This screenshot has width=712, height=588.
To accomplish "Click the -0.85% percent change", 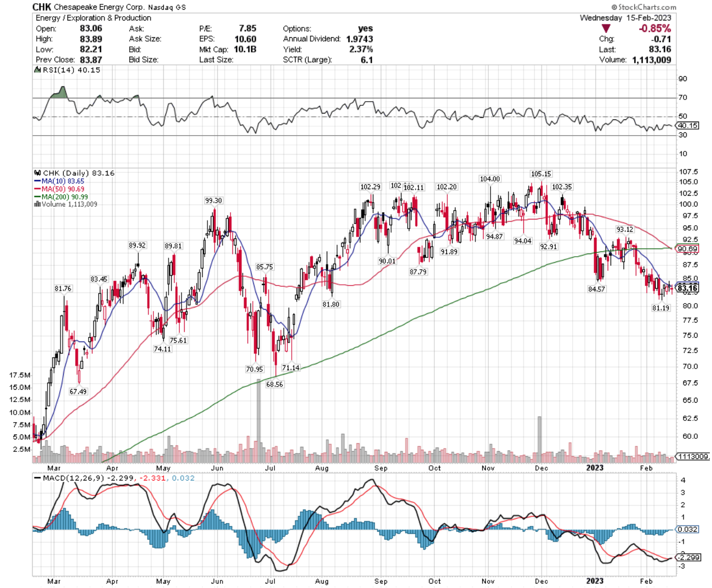I will [x=655, y=28].
